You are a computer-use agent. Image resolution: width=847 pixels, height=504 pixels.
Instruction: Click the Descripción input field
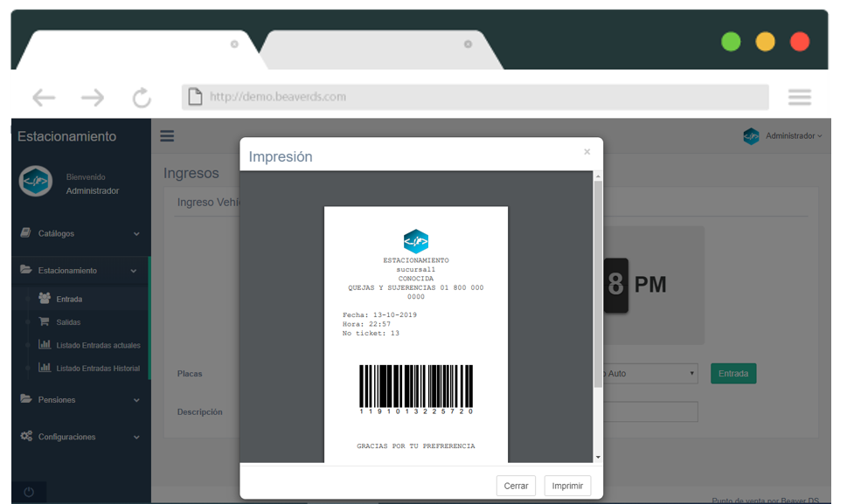pyautogui.click(x=650, y=411)
